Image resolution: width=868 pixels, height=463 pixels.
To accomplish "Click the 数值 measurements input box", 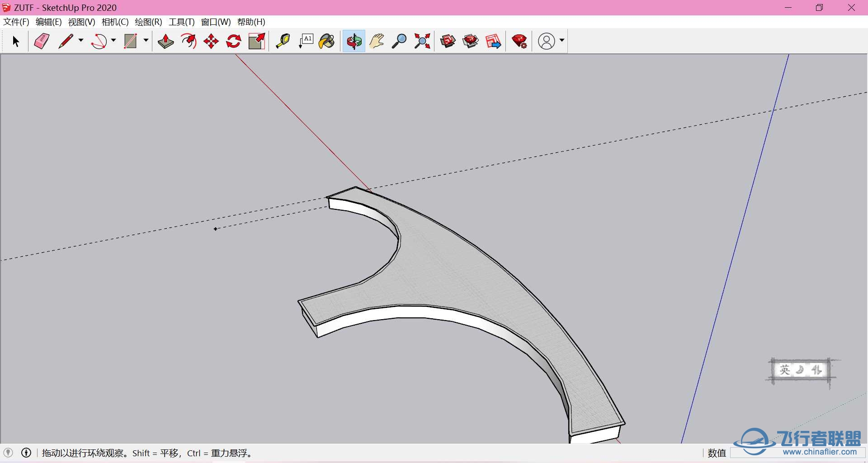I will click(x=759, y=453).
